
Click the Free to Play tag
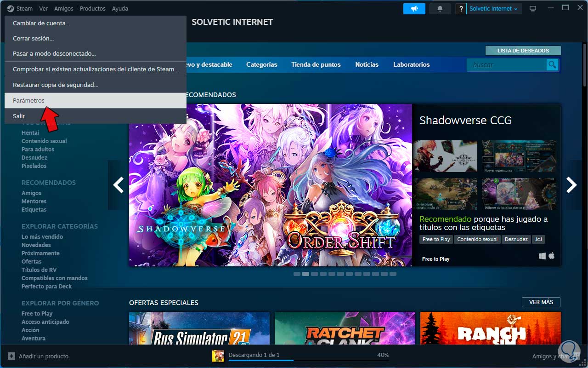(436, 239)
